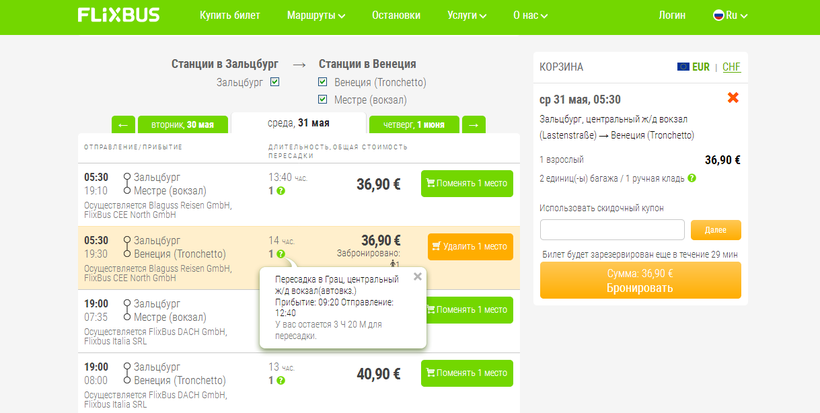This screenshot has height=413, width=820.
Task: Toggle Венеция (Tronchetto) station checkbox
Action: click(x=322, y=82)
